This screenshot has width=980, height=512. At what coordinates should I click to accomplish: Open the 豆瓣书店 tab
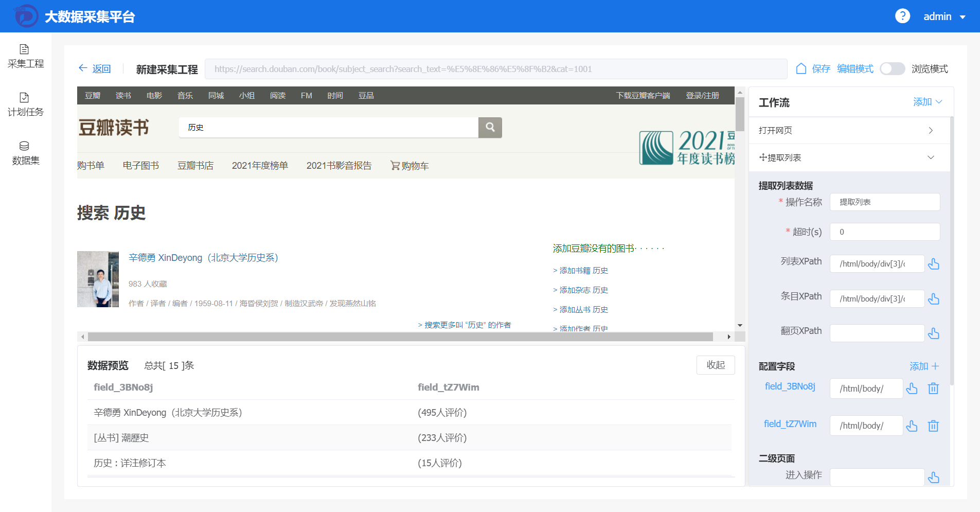(x=195, y=165)
